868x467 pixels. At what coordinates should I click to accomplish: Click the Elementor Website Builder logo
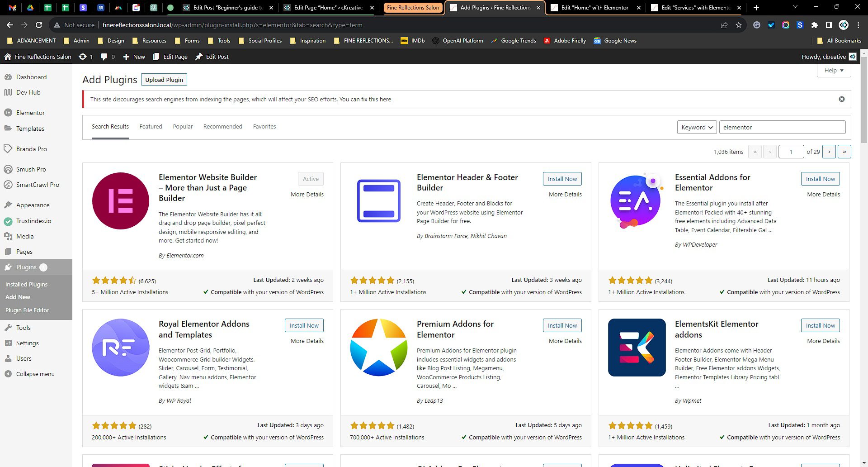point(121,201)
